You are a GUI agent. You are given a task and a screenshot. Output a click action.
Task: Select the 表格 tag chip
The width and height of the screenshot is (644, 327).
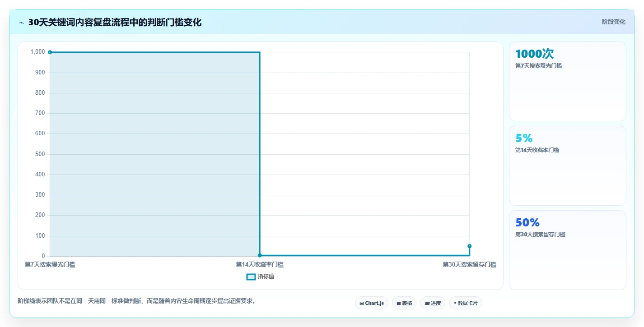404,303
